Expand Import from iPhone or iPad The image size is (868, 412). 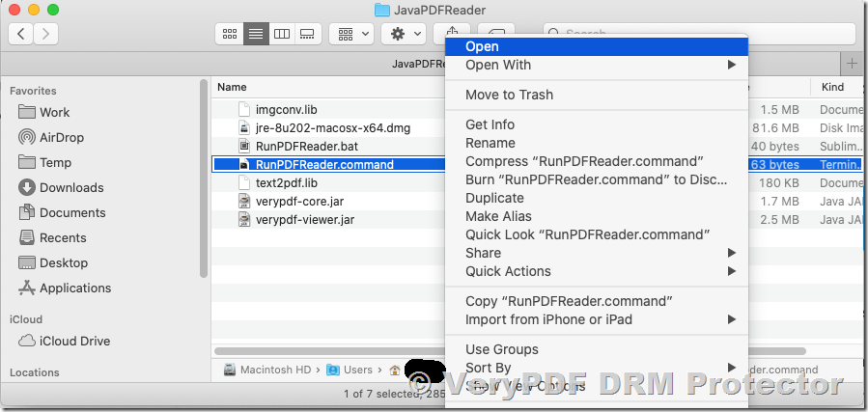pyautogui.click(x=597, y=319)
